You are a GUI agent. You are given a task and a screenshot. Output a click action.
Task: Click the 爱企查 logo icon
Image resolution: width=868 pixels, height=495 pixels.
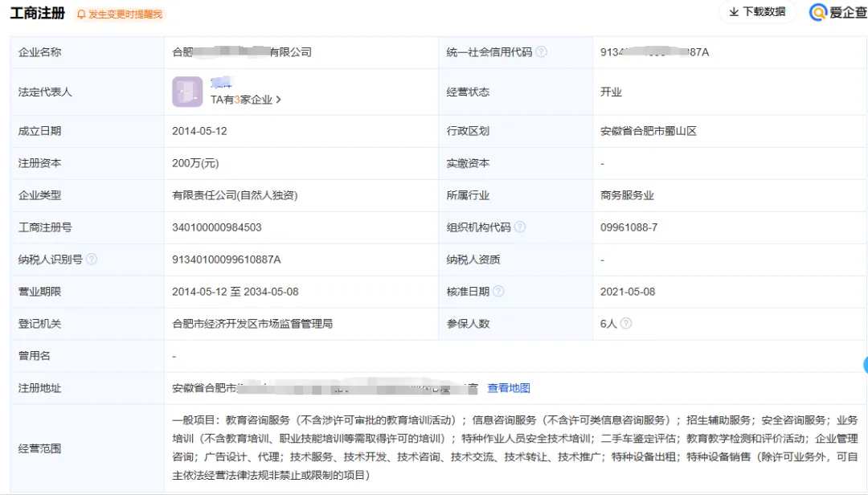(818, 13)
